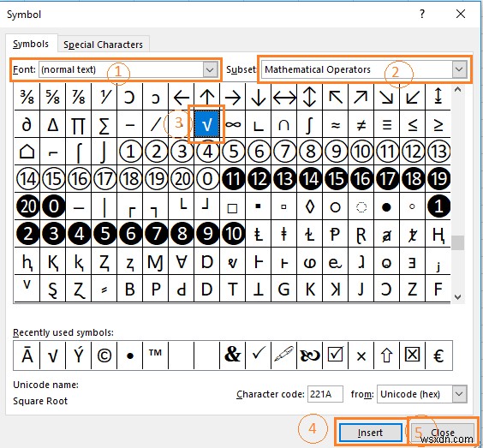Select the white circled number 20

[182, 179]
